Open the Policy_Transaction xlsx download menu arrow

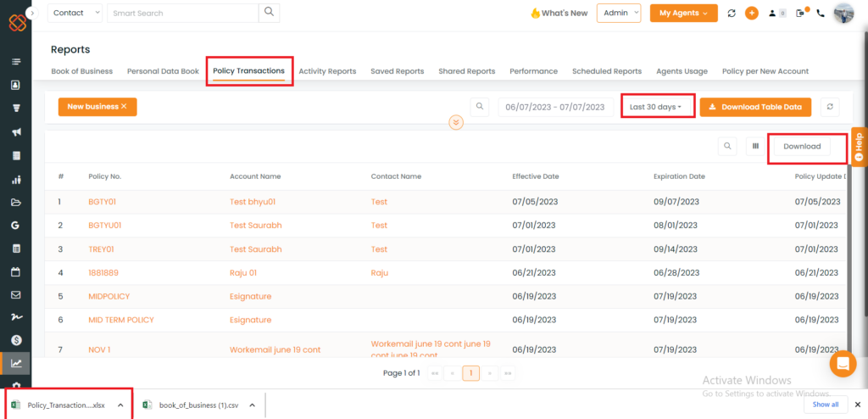point(120,405)
